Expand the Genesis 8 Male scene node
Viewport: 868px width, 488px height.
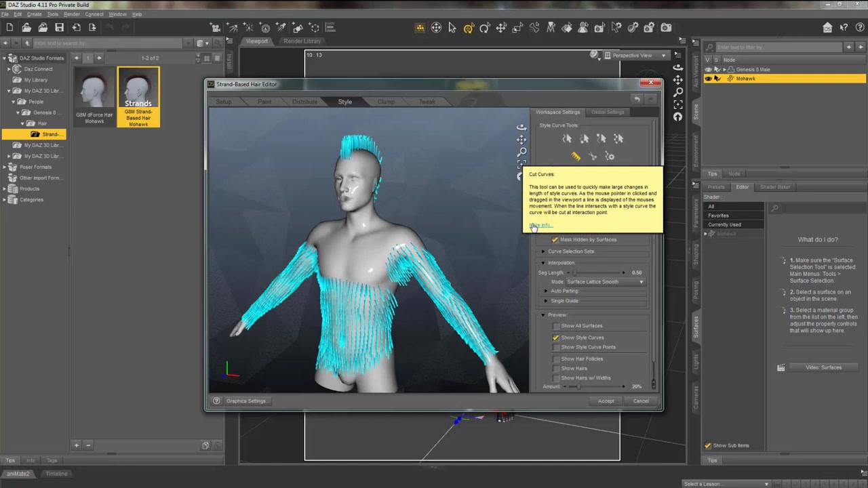pyautogui.click(x=725, y=70)
